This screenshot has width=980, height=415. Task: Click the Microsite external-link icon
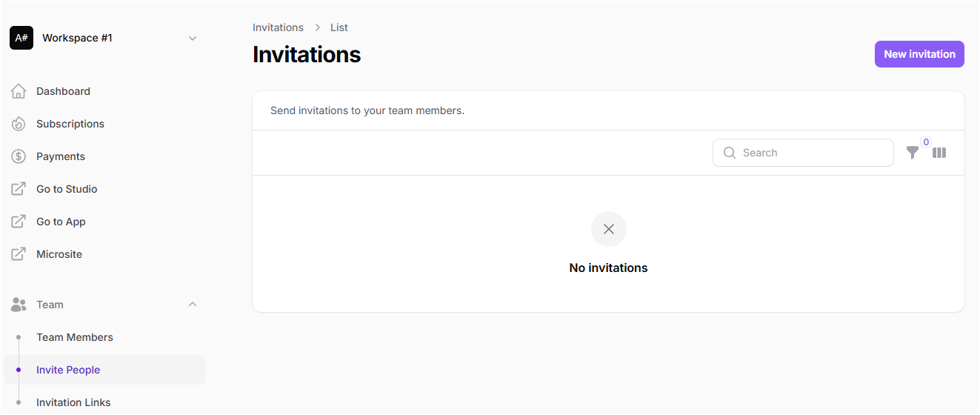(19, 254)
